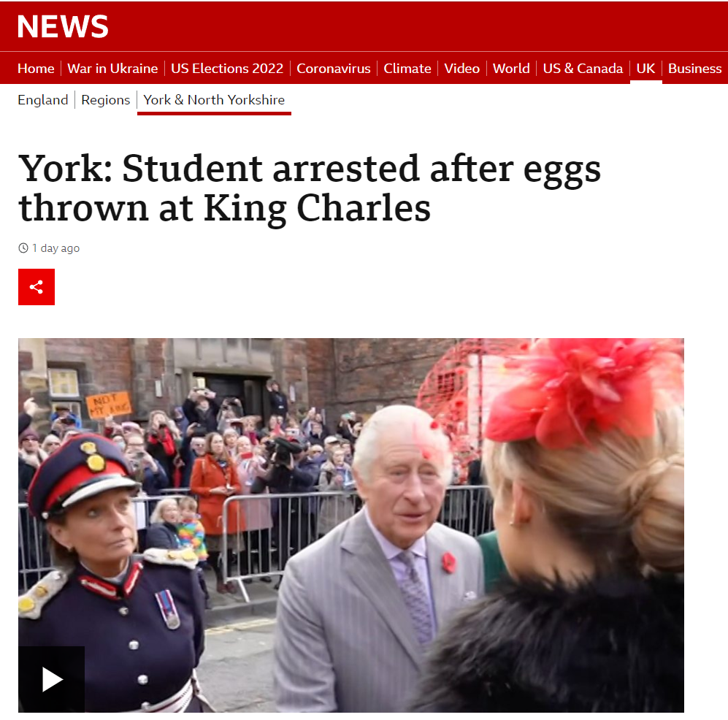Image resolution: width=728 pixels, height=720 pixels.
Task: Open the Business section
Action: 694,68
